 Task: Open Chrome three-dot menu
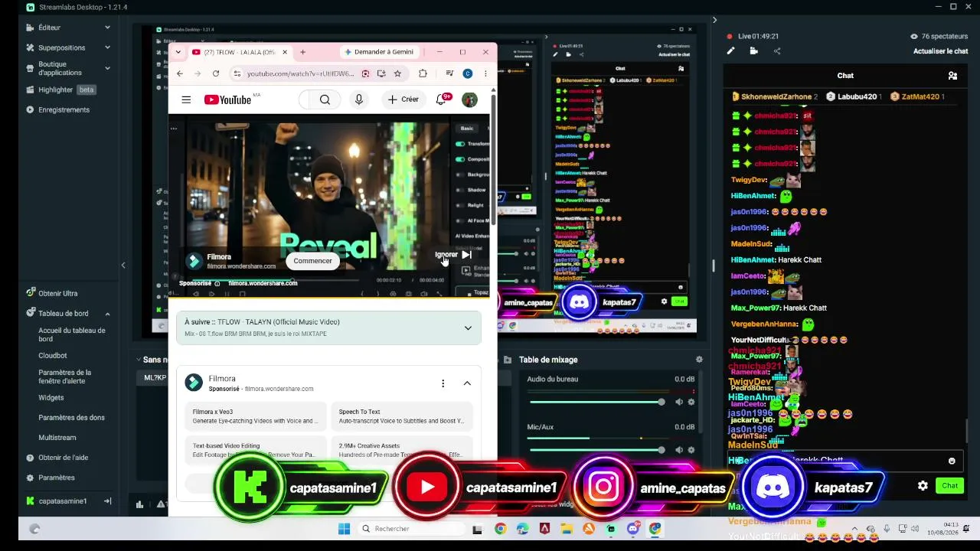[x=485, y=73]
